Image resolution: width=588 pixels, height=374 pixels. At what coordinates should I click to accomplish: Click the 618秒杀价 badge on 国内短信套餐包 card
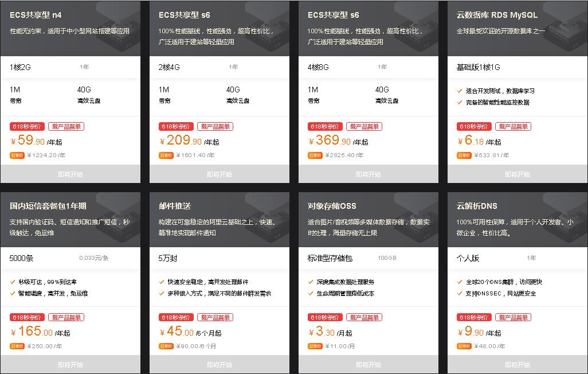pos(27,317)
